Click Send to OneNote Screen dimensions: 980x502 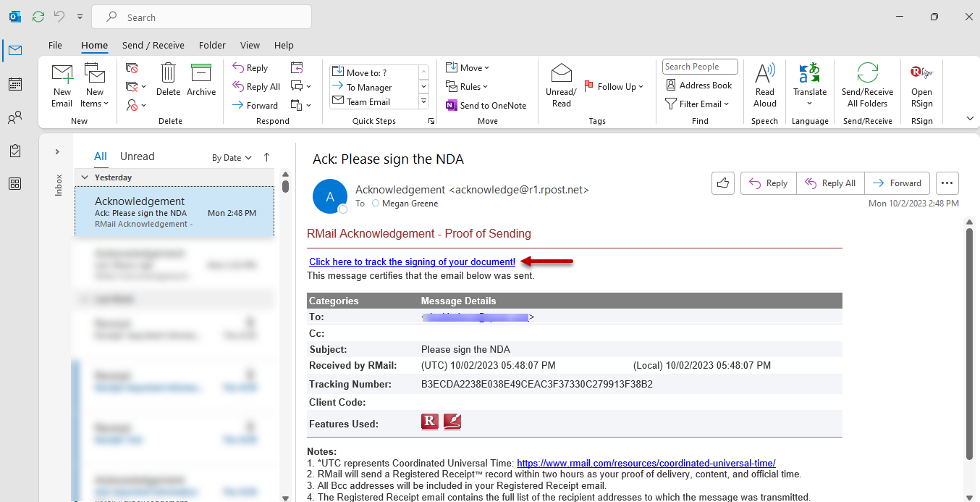click(x=486, y=105)
